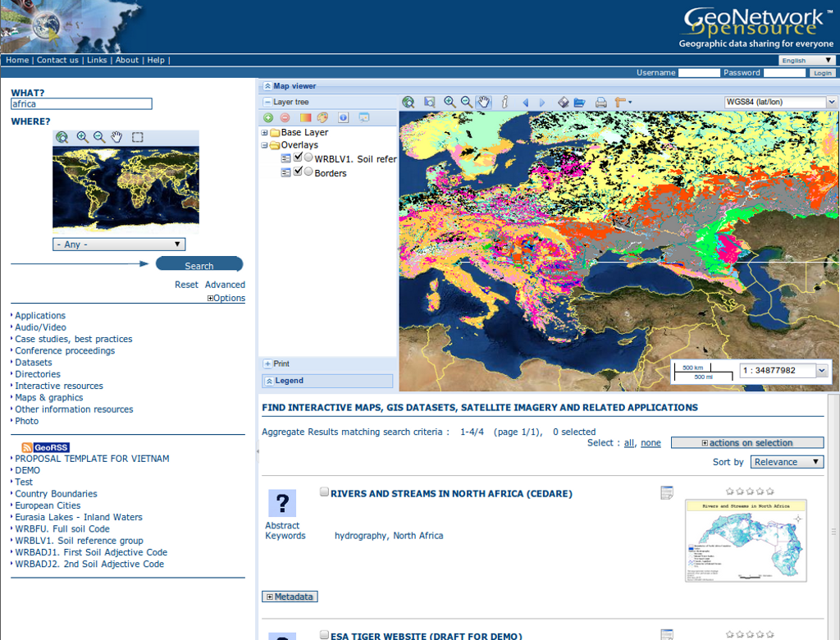Click the feature info tool icon
Image resolution: width=840 pixels, height=640 pixels.
pos(504,102)
